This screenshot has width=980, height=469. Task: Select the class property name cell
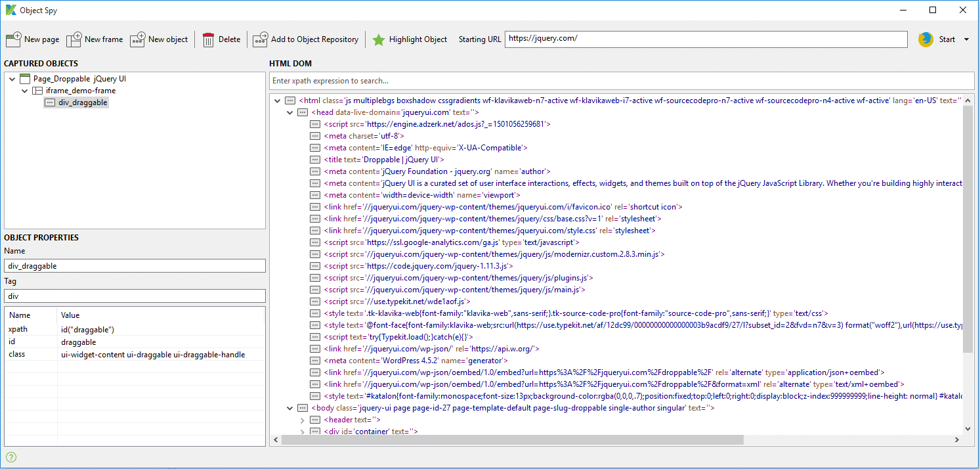tap(31, 354)
